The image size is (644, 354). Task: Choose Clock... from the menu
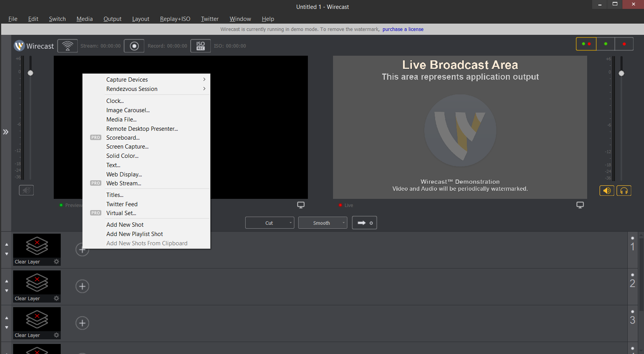tap(147, 101)
